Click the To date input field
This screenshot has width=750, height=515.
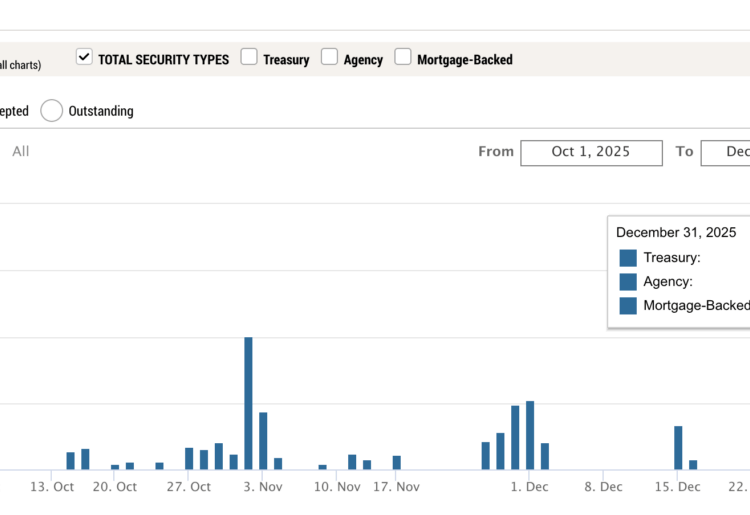(725, 152)
